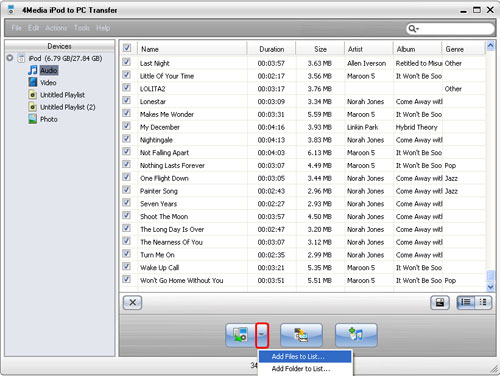Click the delete X button below list
Screen dimensions: 500x376
pyautogui.click(x=132, y=303)
